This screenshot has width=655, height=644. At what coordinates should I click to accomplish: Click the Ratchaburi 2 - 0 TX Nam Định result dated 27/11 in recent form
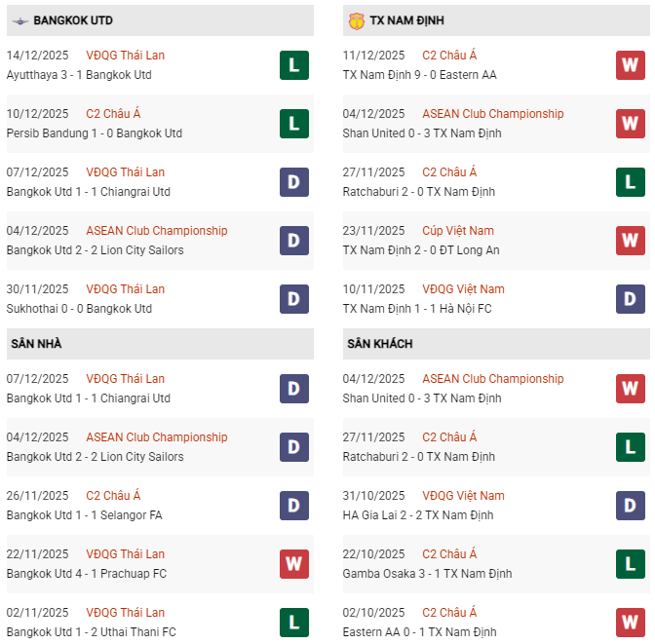pyautogui.click(x=418, y=192)
